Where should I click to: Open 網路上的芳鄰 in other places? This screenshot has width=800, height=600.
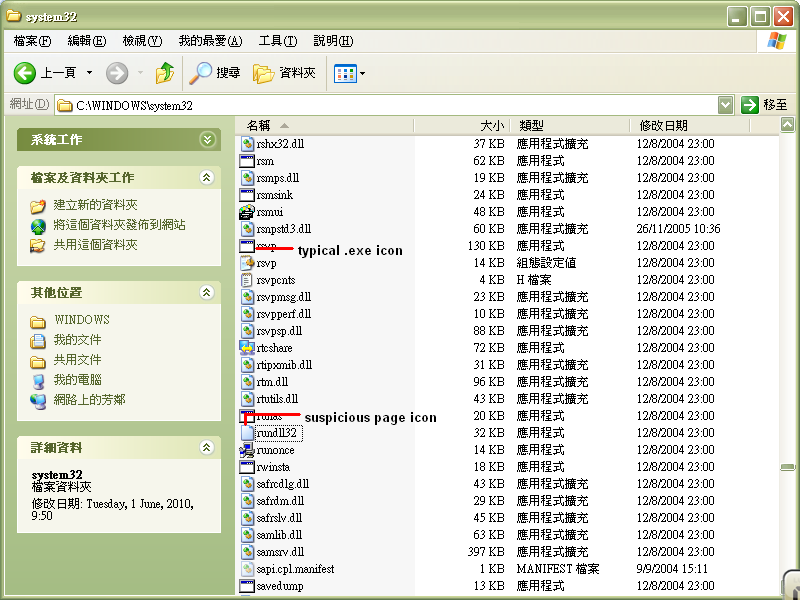point(89,399)
